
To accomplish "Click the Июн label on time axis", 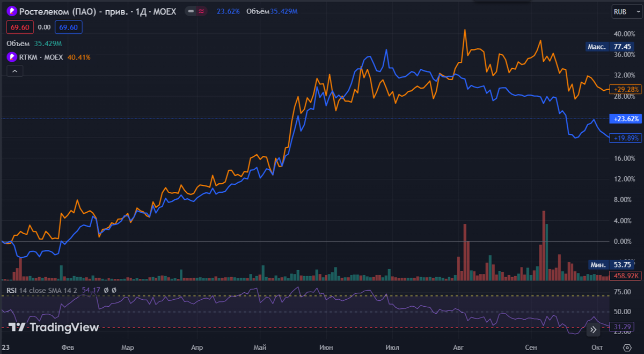I will click(326, 347).
